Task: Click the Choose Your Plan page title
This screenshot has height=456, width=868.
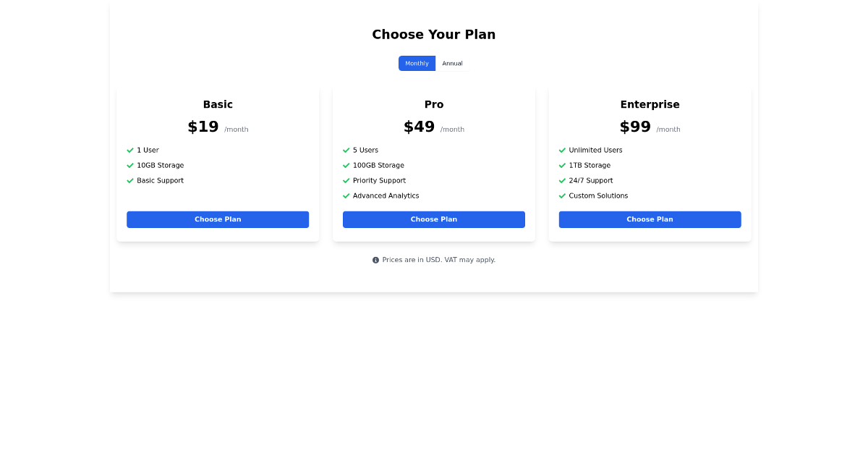Action: tap(434, 34)
